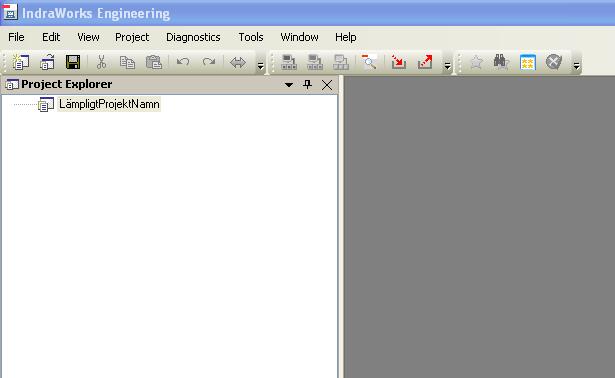Image resolution: width=615 pixels, height=378 pixels.
Task: Open the Project Explorer panel dropdown arrow
Action: (289, 85)
